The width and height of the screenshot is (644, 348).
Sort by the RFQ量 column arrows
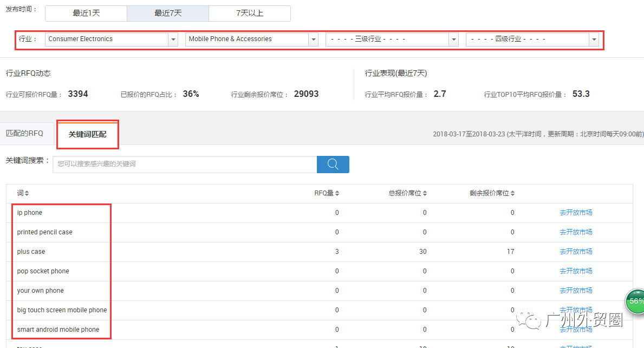337,193
